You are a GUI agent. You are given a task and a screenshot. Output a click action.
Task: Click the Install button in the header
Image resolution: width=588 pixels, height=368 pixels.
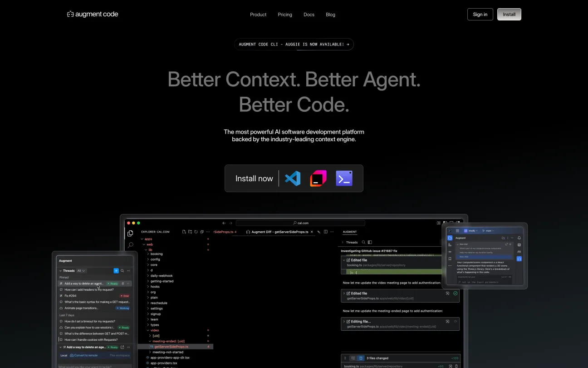point(509,14)
